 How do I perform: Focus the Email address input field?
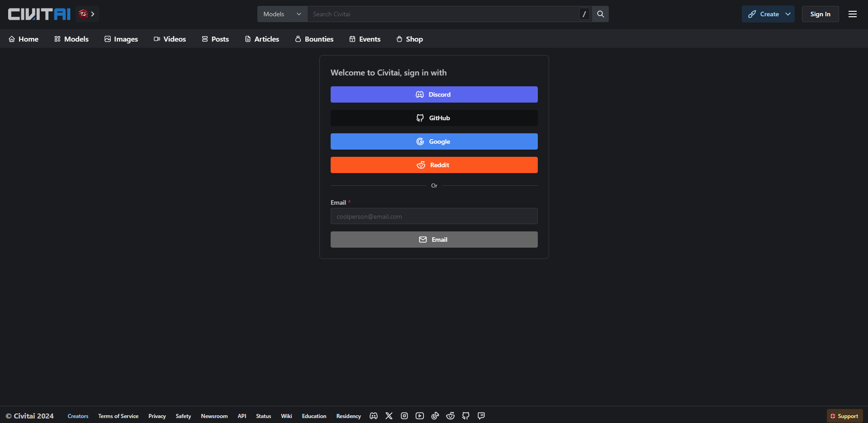point(434,216)
